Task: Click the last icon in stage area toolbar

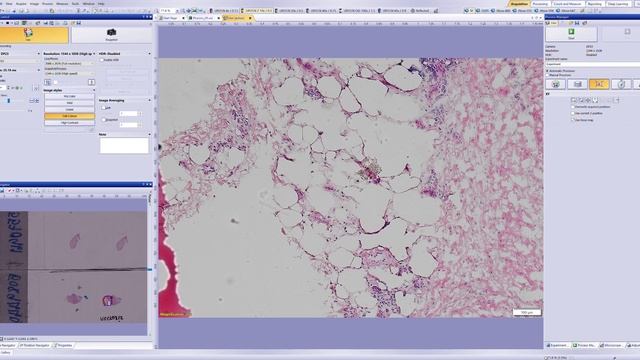Action: 616,100
